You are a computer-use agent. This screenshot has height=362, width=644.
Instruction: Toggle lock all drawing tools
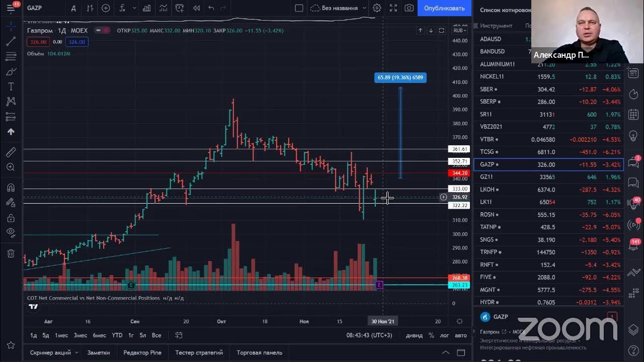tap(11, 218)
